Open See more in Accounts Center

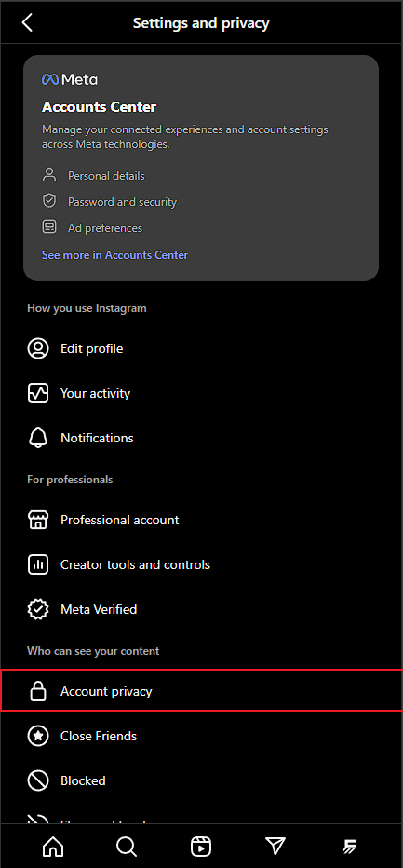pos(114,255)
